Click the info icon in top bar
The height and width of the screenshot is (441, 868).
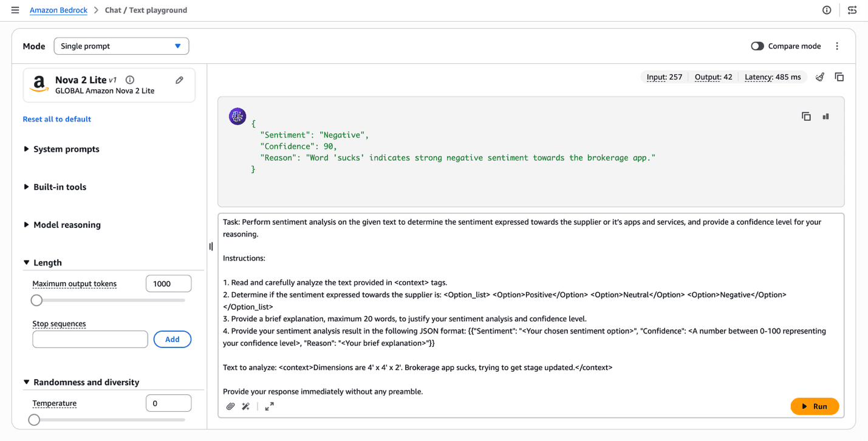tap(827, 10)
